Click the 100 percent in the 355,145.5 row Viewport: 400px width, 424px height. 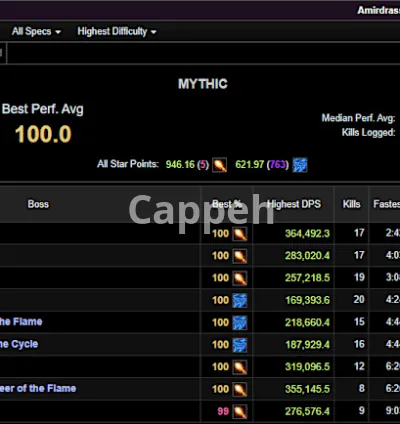point(221,389)
